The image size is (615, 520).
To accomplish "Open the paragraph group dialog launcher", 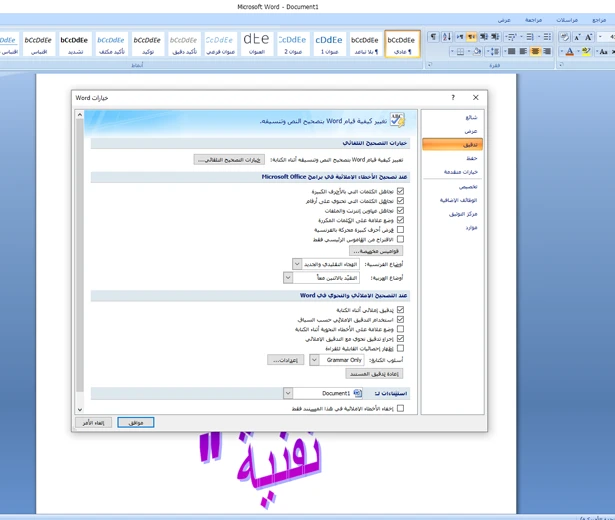I will point(429,64).
